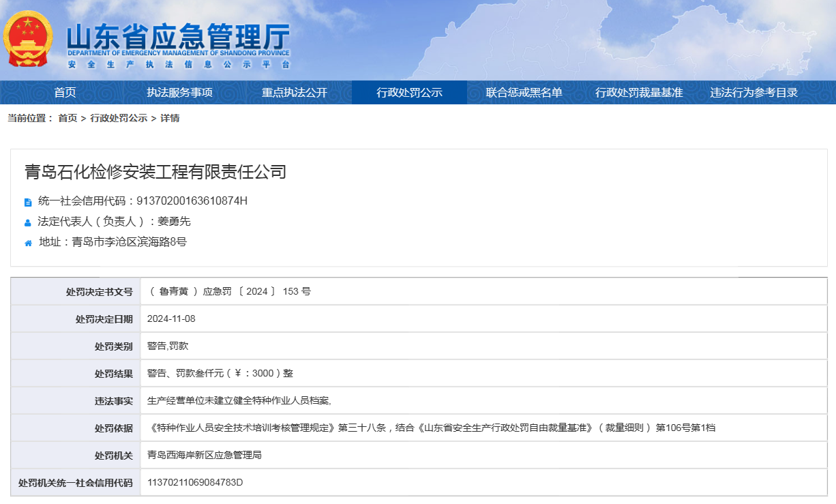Image resolution: width=836 pixels, height=504 pixels.
Task: Click address 青岛市李沧区滨海路8号
Action: tap(130, 241)
